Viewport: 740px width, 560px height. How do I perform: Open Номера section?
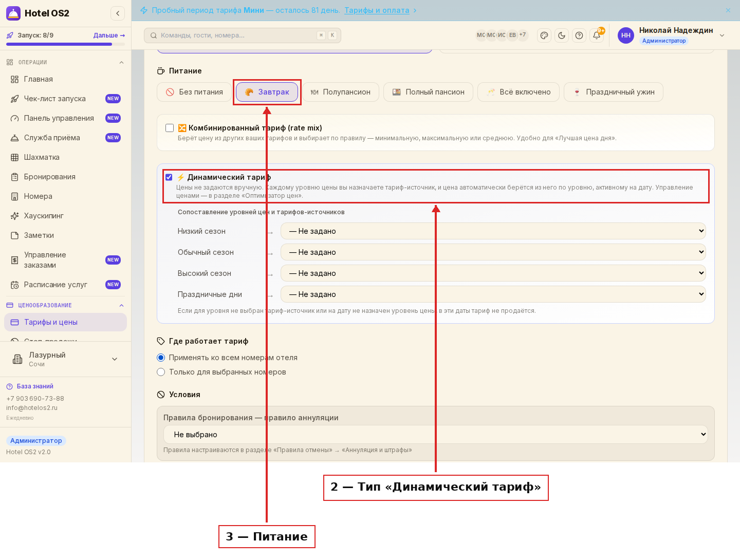[66, 196]
